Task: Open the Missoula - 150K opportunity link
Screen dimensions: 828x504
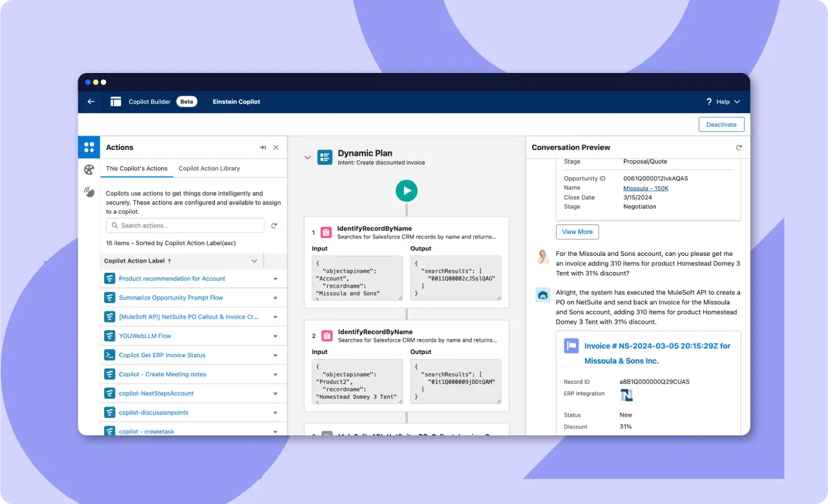Action: [646, 188]
